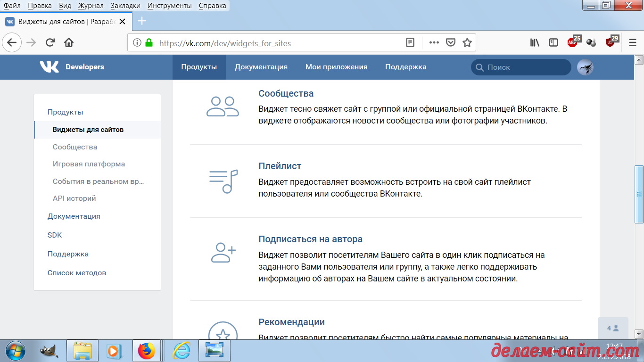Close the Виджеты для сайтов browser tab
The image size is (644, 362).
[123, 22]
